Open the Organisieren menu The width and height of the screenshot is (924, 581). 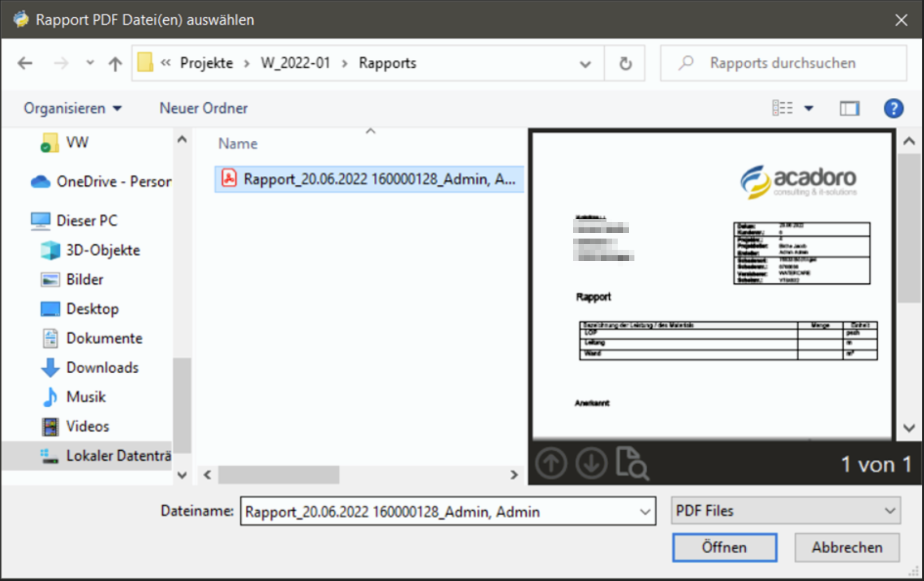[72, 108]
